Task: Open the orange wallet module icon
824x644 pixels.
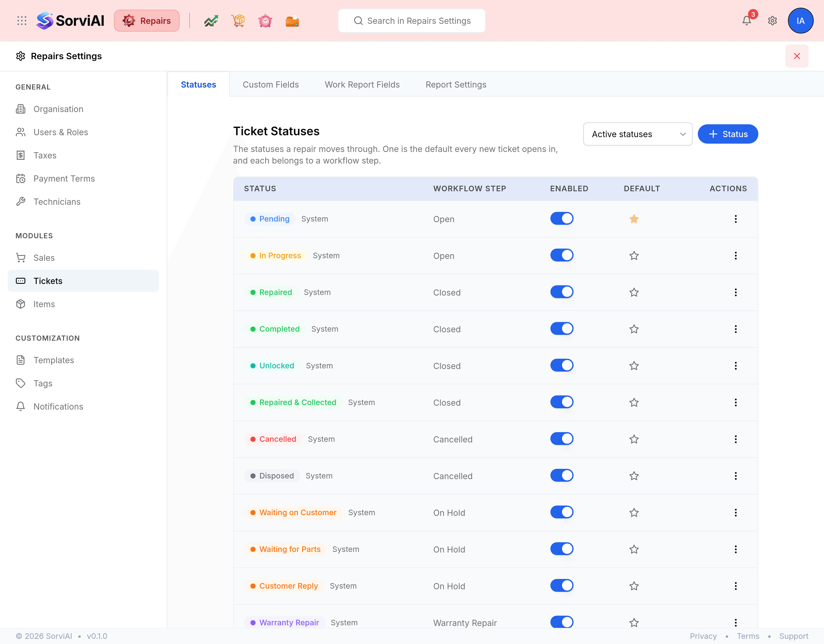Action: [x=292, y=21]
